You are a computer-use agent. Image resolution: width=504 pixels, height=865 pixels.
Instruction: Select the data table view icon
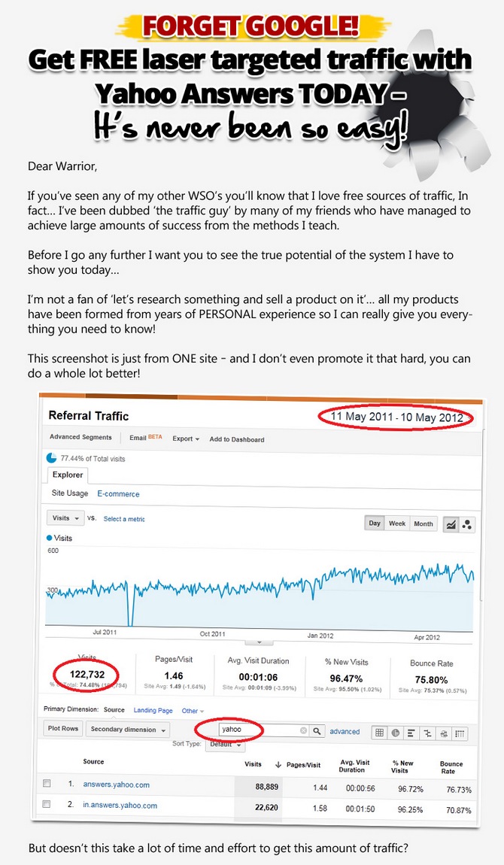pos(380,732)
